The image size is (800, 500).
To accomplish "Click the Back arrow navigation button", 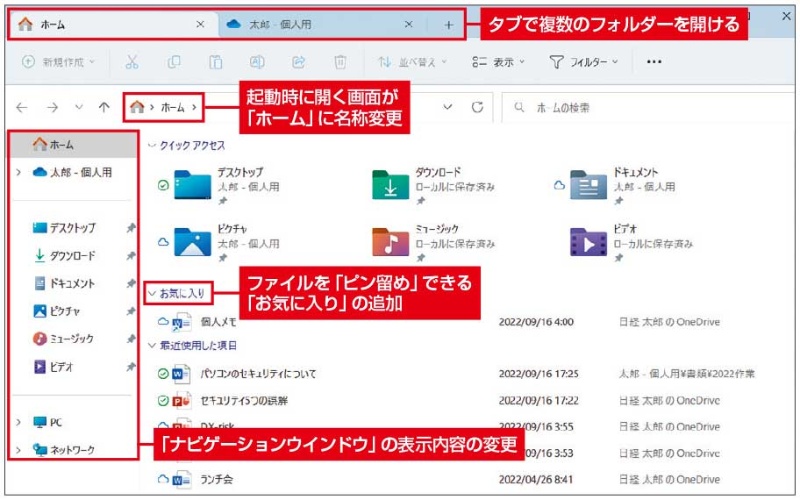I will click(22, 107).
